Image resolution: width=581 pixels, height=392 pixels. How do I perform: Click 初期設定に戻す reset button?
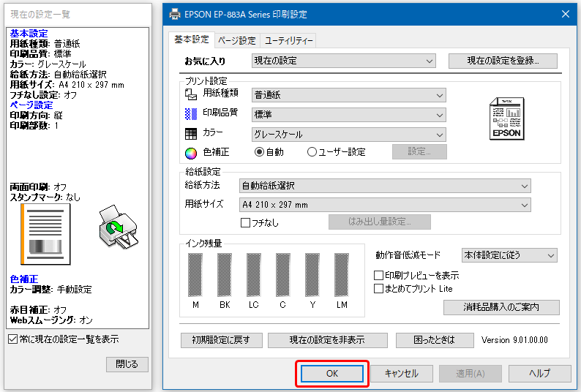pos(221,340)
